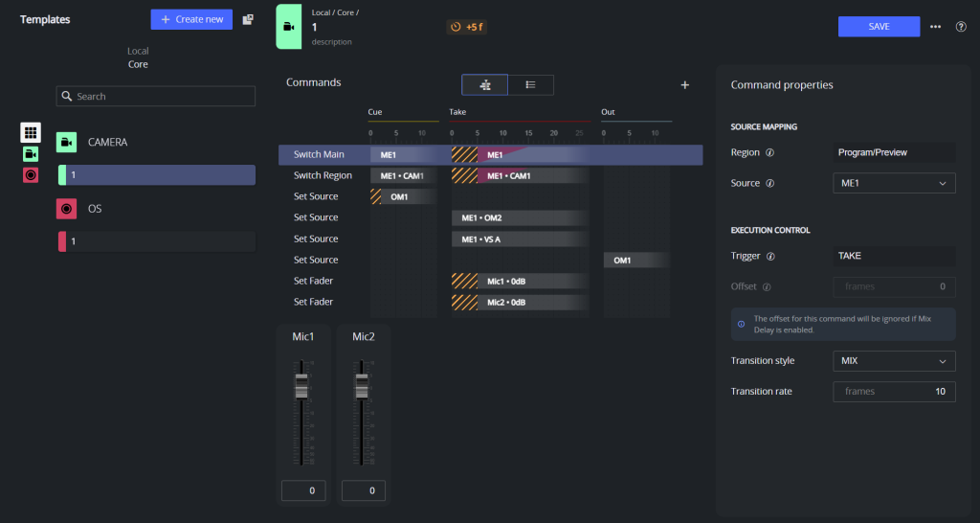Open the Source ME1 dropdown
The height and width of the screenshot is (523, 980).
[892, 183]
